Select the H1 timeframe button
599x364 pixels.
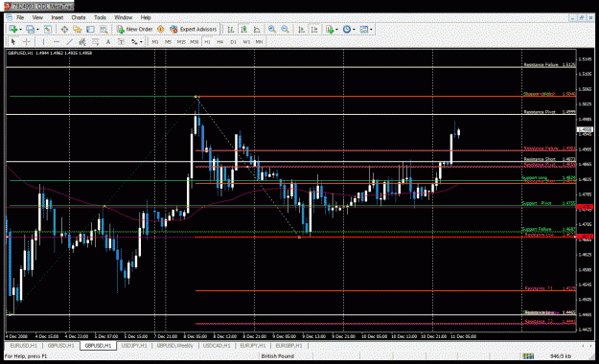pyautogui.click(x=207, y=41)
